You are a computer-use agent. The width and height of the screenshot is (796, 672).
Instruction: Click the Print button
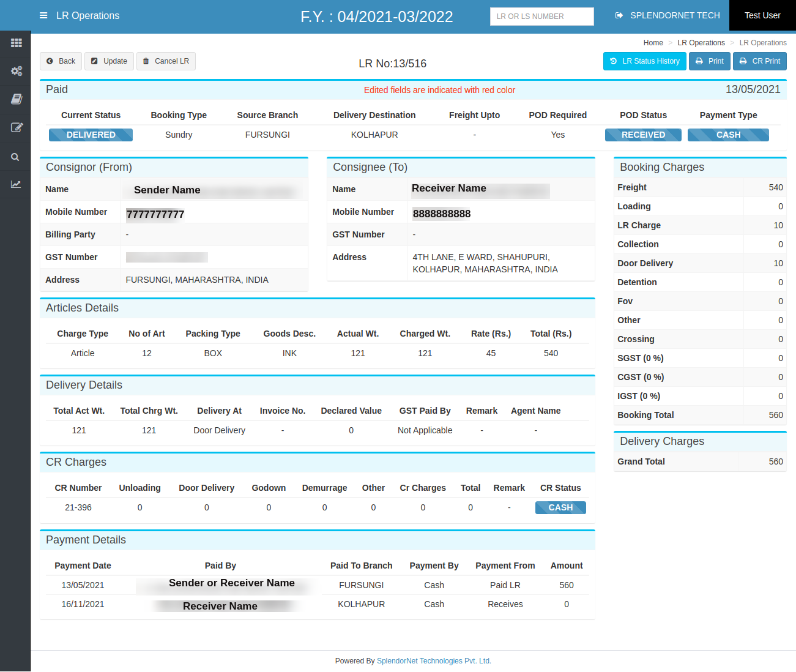[710, 61]
